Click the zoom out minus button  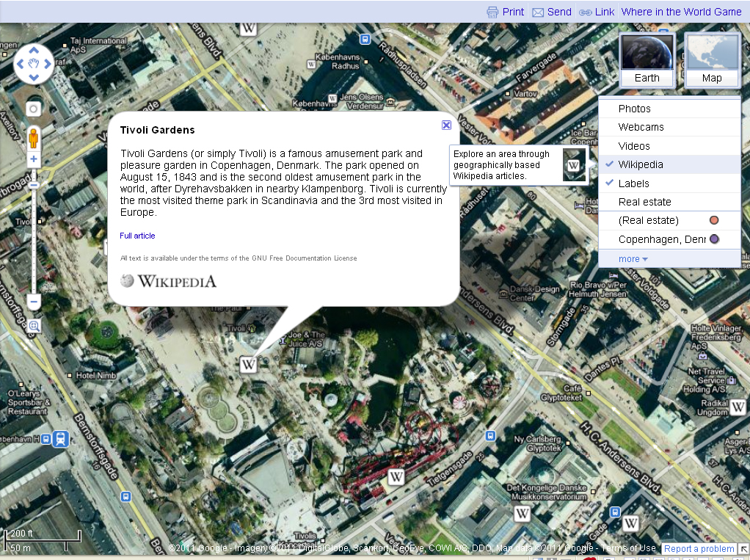(34, 301)
